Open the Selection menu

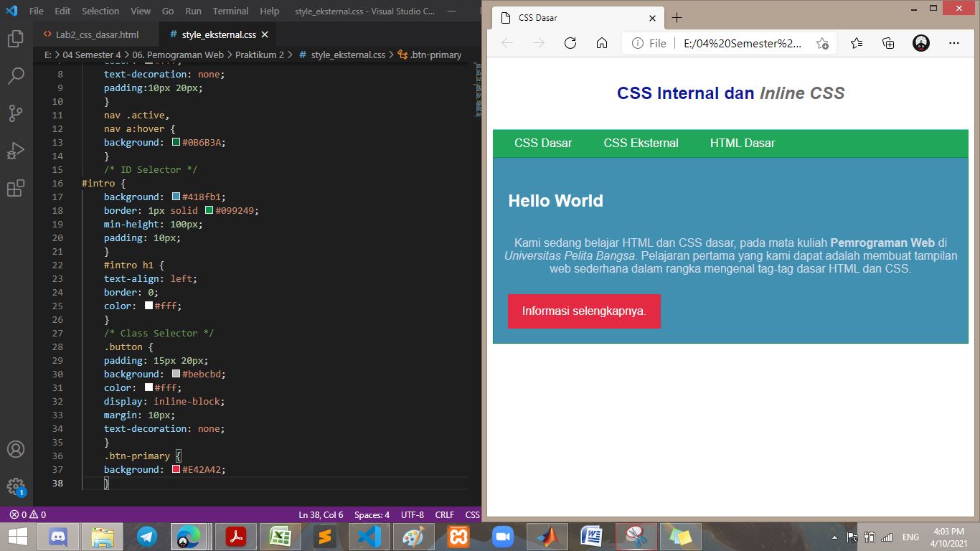click(x=100, y=11)
